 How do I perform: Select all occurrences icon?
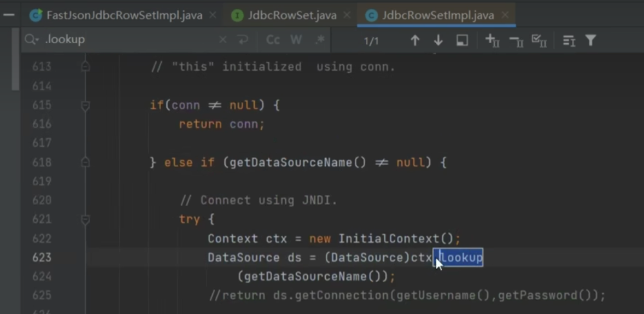539,40
